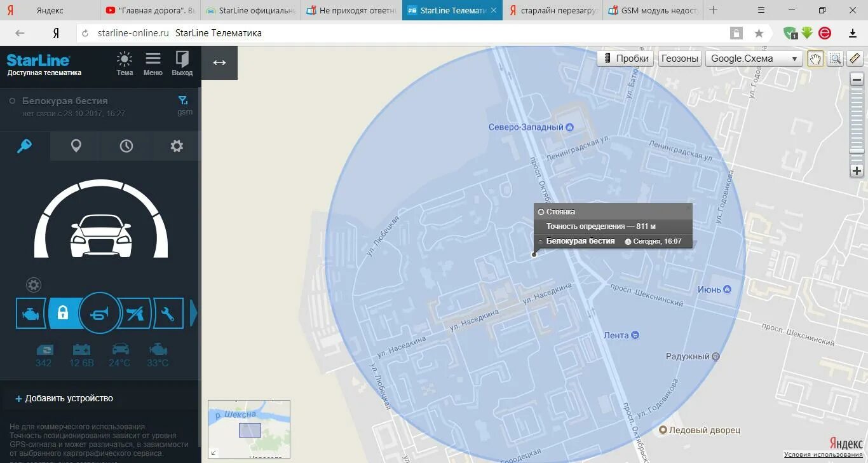The width and height of the screenshot is (868, 463).
Task: Close the Стоянка info popup
Action: (x=688, y=208)
